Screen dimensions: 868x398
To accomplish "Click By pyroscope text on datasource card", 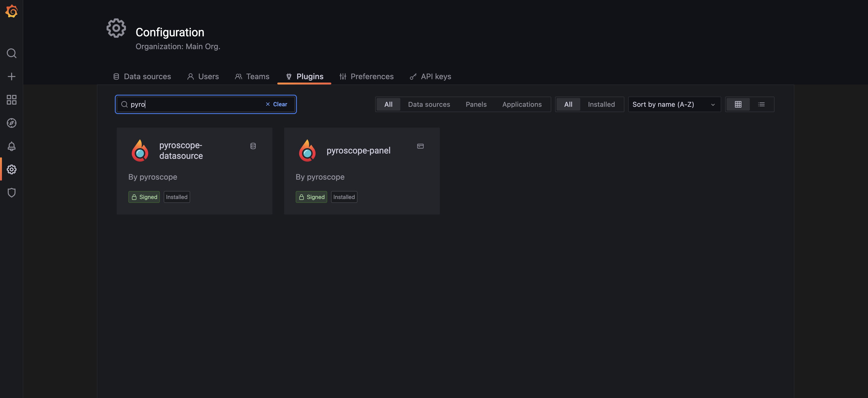I will coord(153,177).
